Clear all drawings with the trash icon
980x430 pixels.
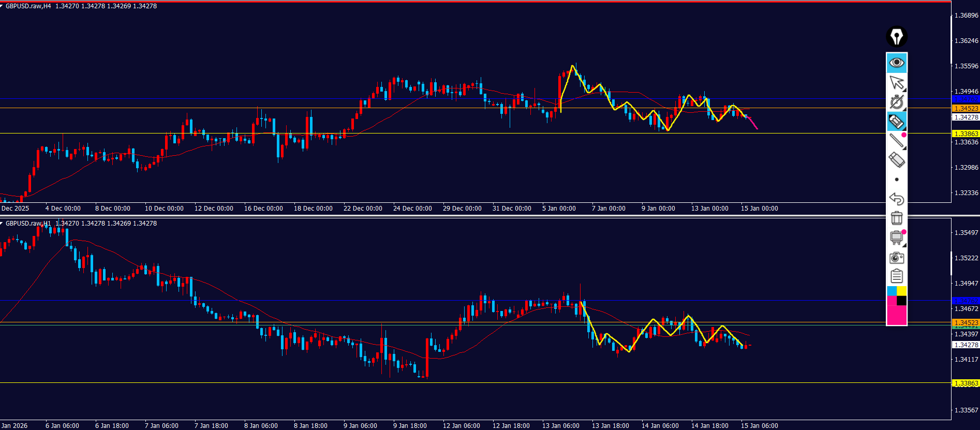(x=897, y=218)
